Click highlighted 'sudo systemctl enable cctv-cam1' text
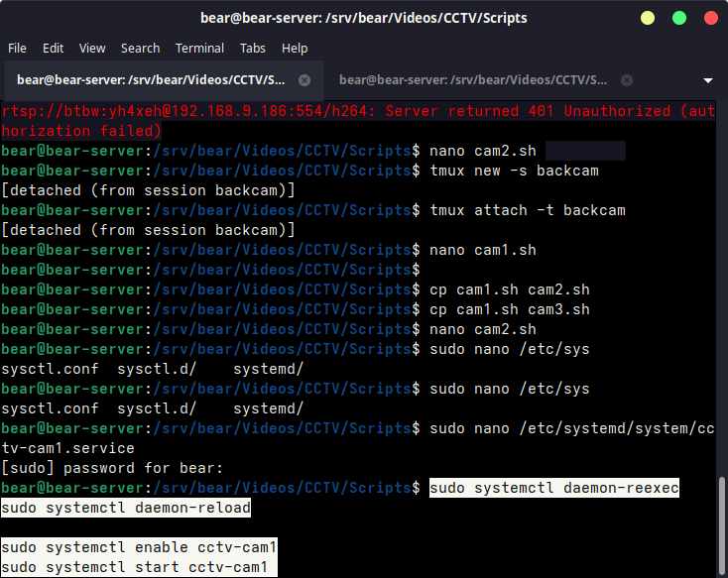 (x=139, y=547)
